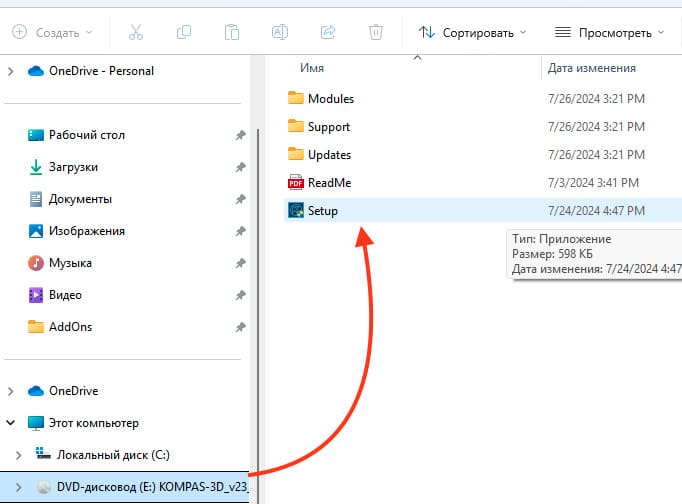Open Видео in sidebar
Viewport: 682px width, 504px height.
55,295
